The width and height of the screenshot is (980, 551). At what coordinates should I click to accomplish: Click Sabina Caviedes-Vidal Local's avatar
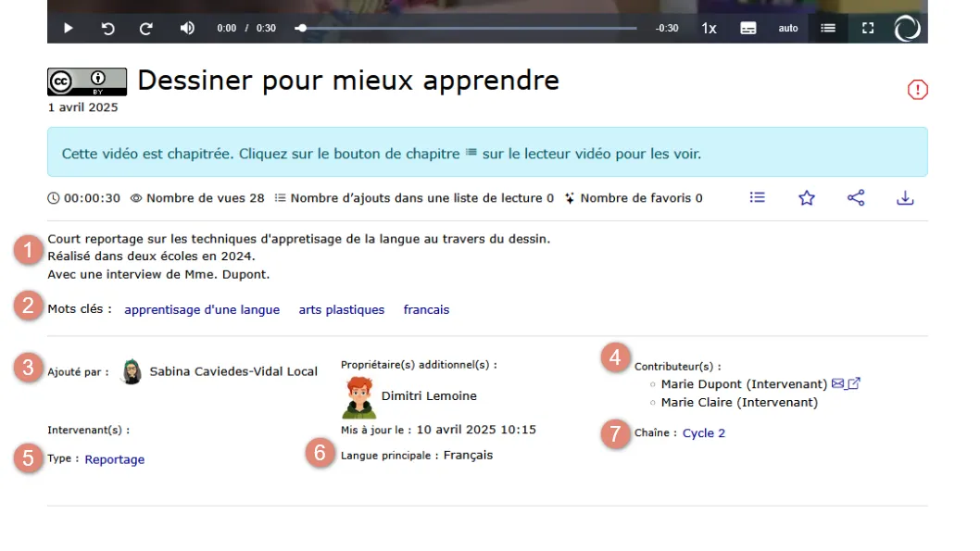[132, 371]
